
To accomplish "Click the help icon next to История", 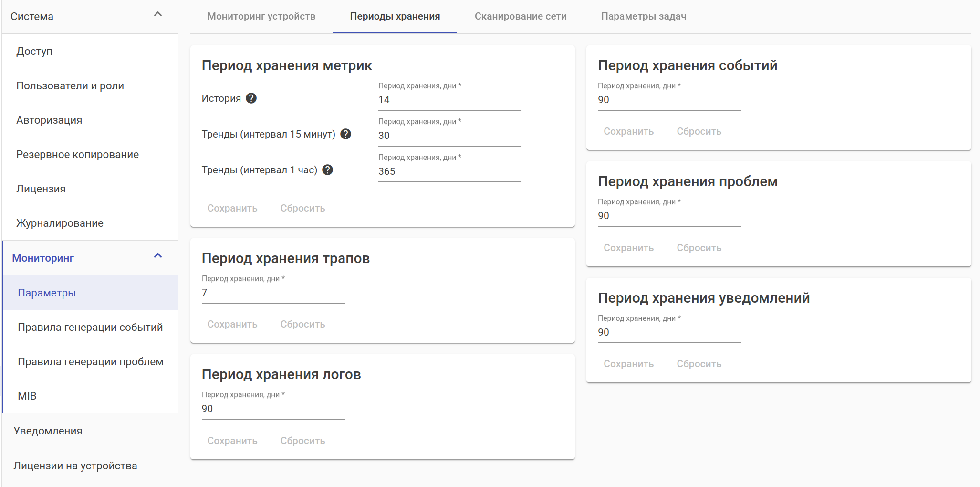I will 251,98.
